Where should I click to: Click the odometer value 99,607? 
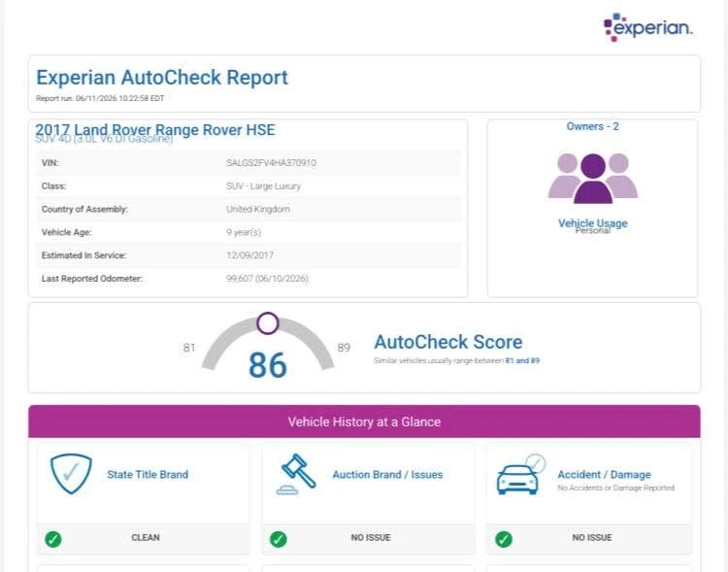[x=238, y=279]
